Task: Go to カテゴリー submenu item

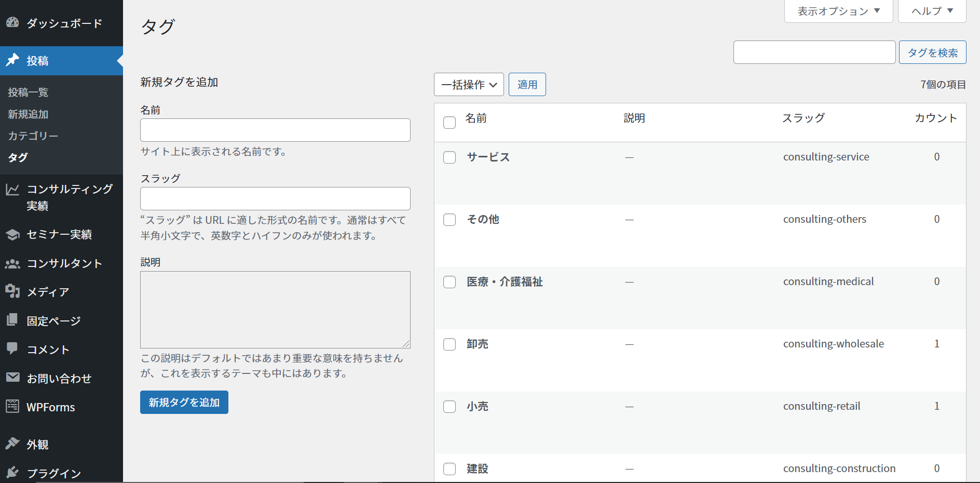Action: point(33,136)
